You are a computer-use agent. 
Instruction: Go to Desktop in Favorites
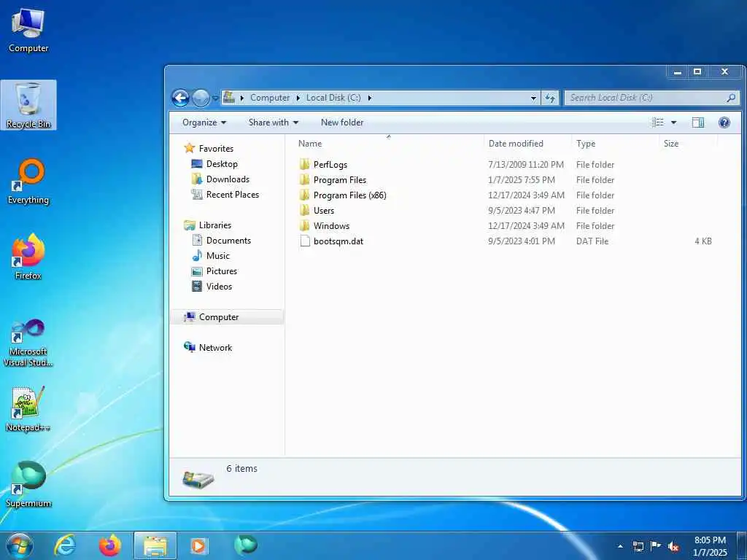pos(214,164)
